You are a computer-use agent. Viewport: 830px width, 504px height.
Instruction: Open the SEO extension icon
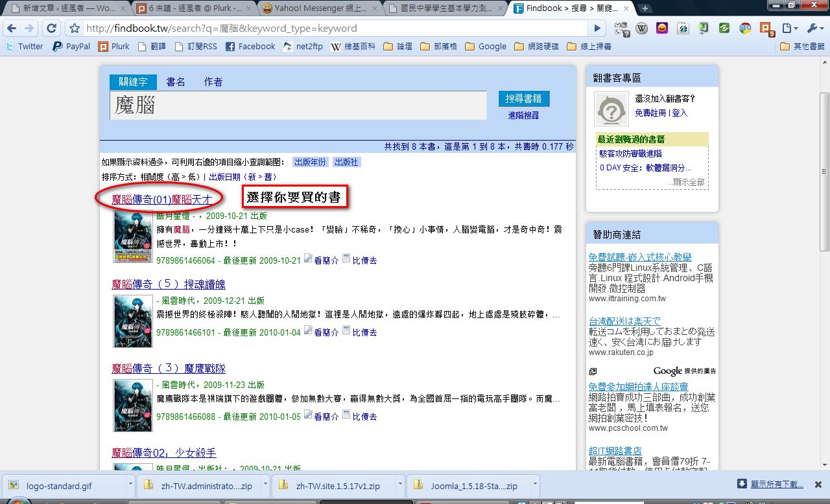745,29
